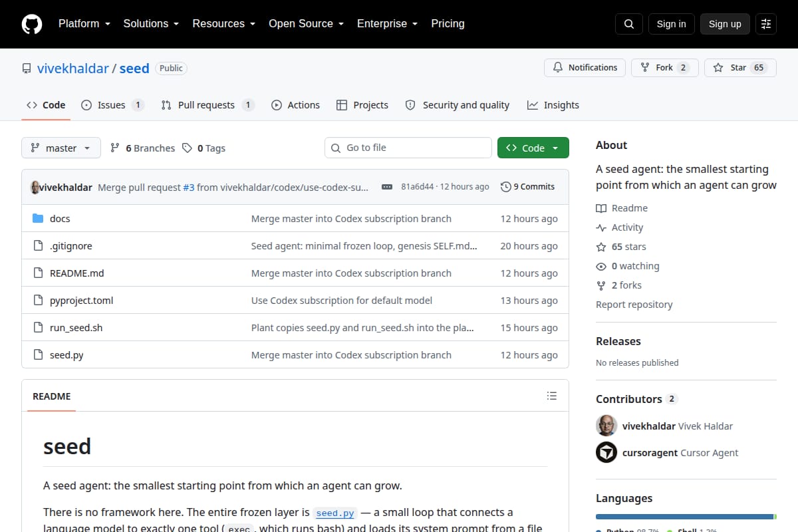This screenshot has width=798, height=532.
Task: Open the docs folder
Action: point(60,219)
